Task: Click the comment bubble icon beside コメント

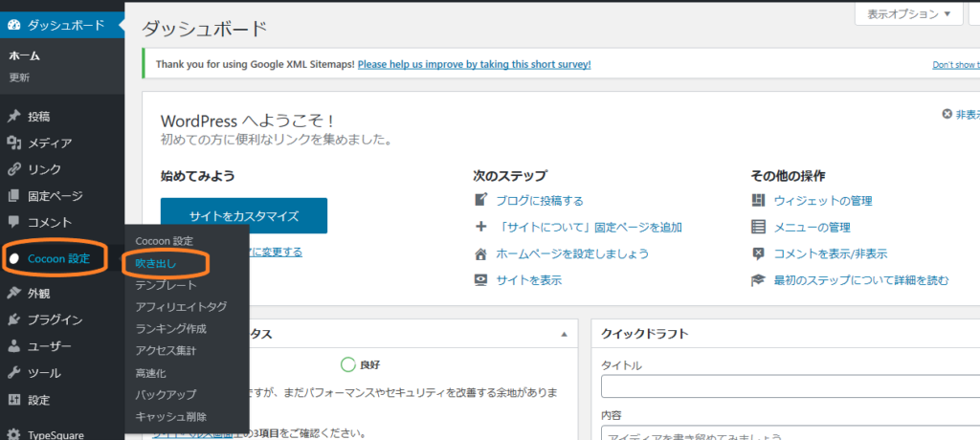Action: pyautogui.click(x=14, y=222)
